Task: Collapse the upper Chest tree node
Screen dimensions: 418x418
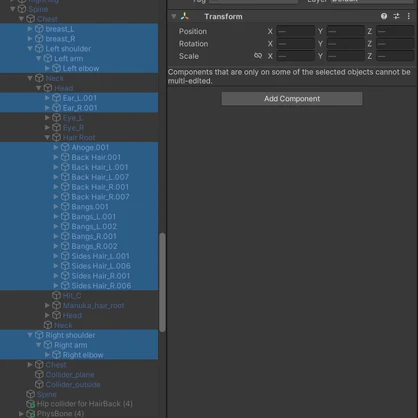Action: point(21,19)
